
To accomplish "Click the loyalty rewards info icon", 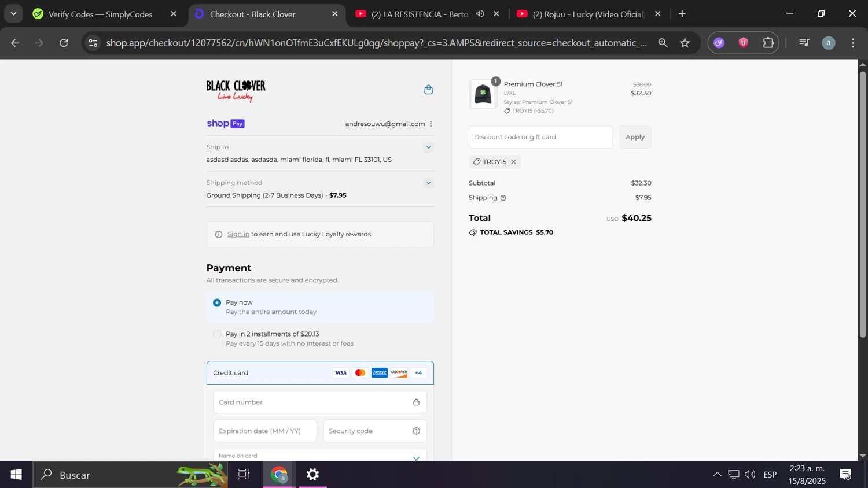I will pos(219,235).
